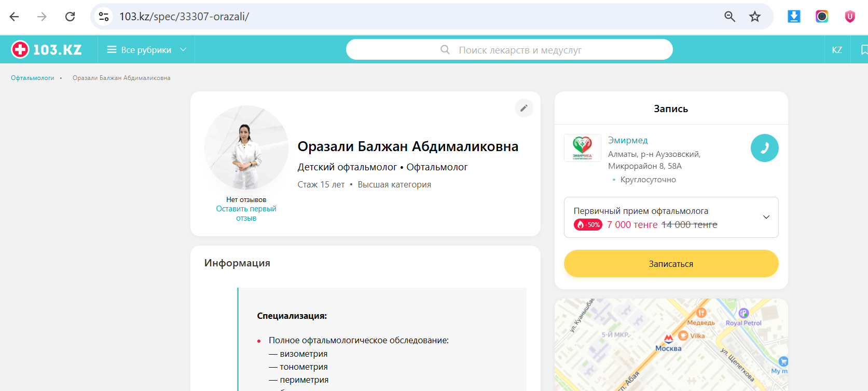Reload the current page
This screenshot has height=391, width=868.
[x=70, y=17]
